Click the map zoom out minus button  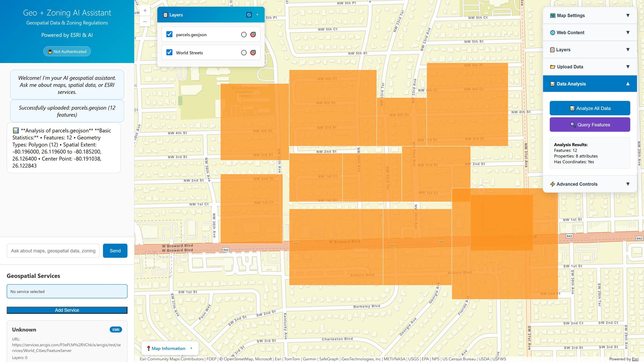(x=145, y=21)
